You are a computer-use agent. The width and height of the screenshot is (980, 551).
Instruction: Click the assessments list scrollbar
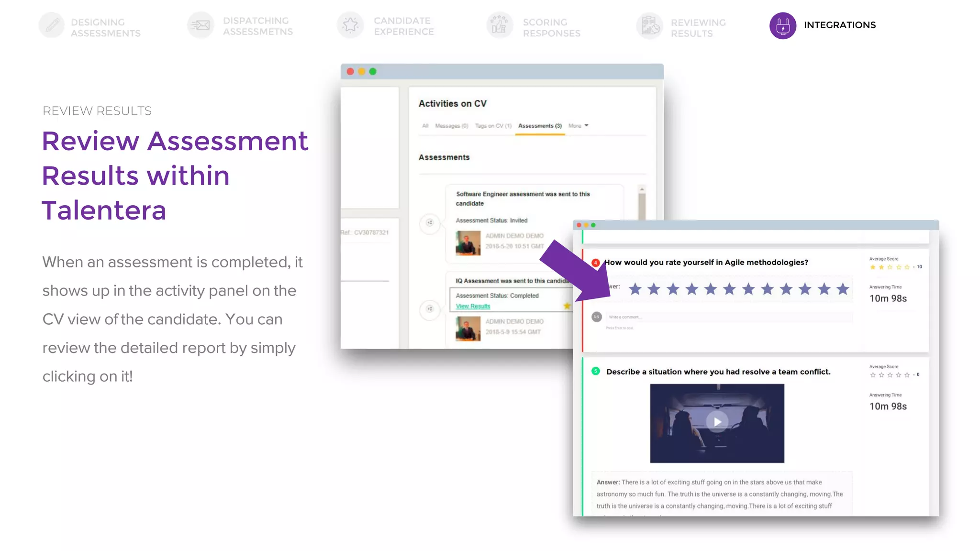point(642,207)
